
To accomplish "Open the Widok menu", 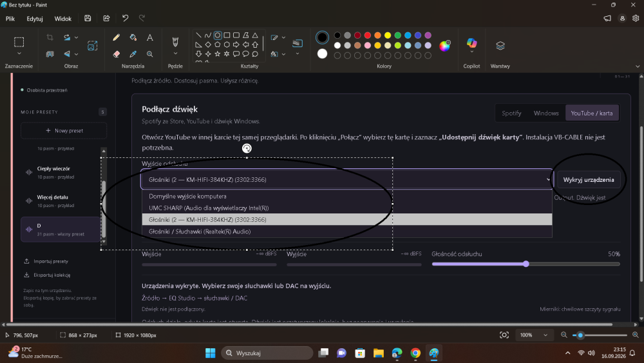I will 63,19.
